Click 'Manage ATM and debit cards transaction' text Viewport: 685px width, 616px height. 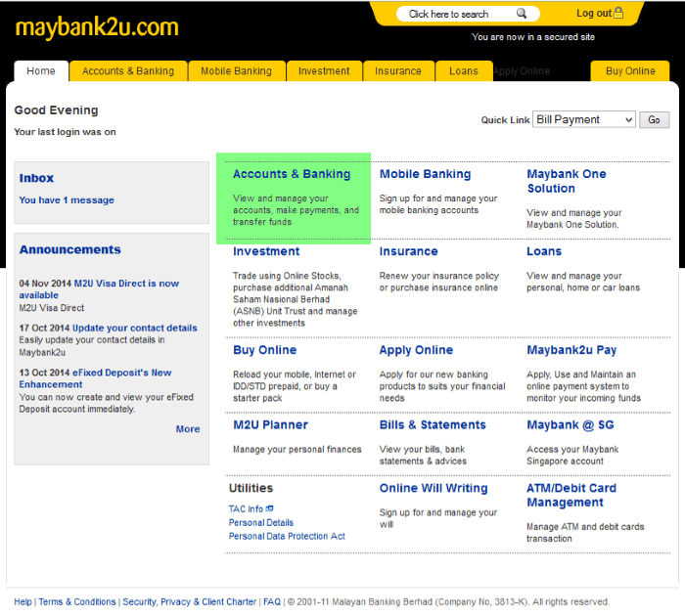585,533
